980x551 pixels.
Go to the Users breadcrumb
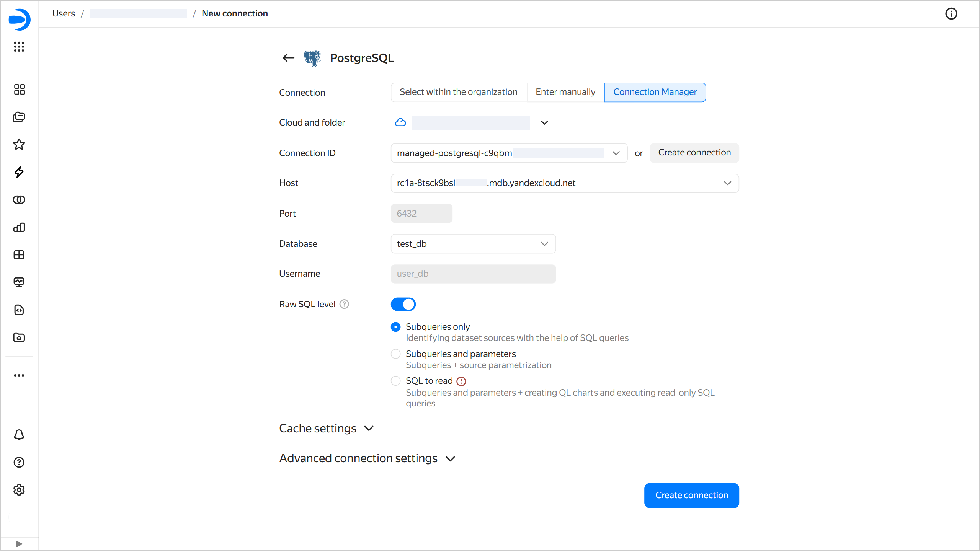[x=64, y=13]
